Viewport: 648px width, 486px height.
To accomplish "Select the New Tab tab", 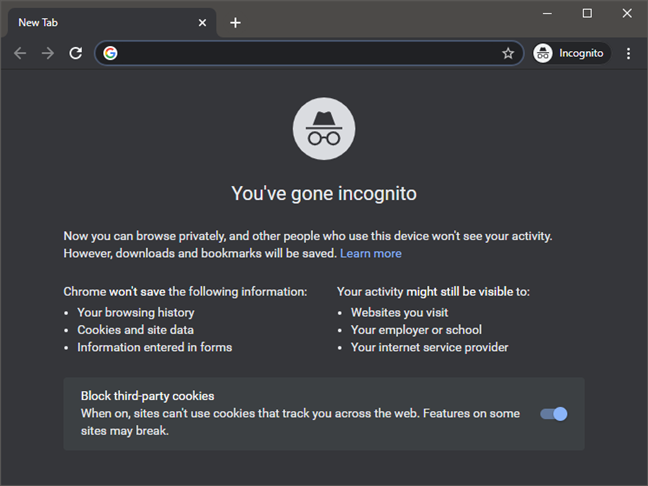I will tap(112, 23).
